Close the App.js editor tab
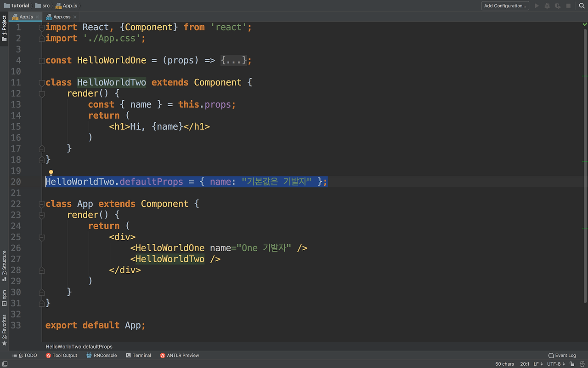Screen dimensions: 588x368 pyautogui.click(x=37, y=17)
